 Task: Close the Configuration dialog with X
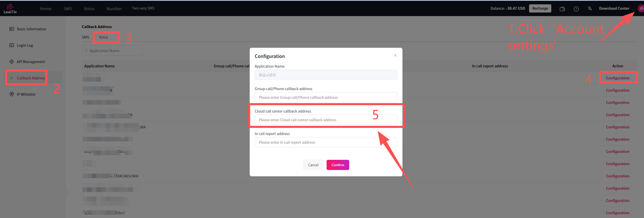tap(395, 55)
